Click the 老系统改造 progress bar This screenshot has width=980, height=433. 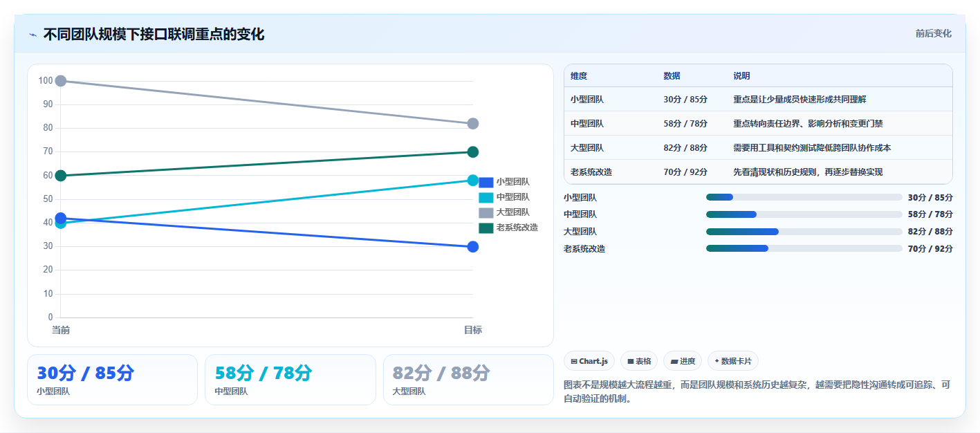804,248
